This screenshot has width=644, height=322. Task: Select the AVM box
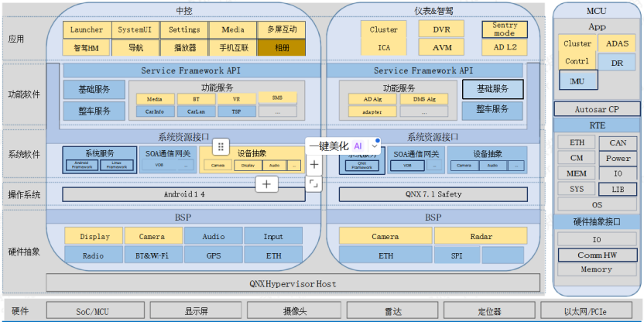(x=441, y=47)
